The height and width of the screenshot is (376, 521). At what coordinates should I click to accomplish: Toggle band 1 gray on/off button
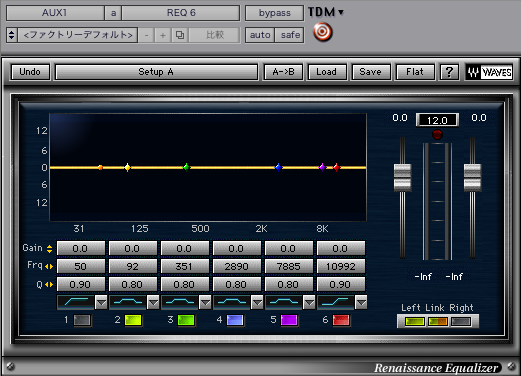pyautogui.click(x=82, y=320)
